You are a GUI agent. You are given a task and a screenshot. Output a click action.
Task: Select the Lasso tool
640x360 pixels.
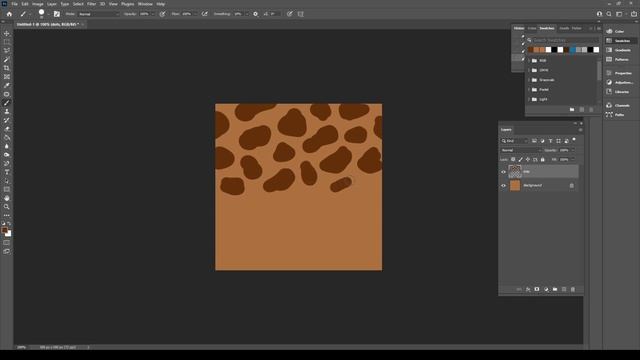7,51
